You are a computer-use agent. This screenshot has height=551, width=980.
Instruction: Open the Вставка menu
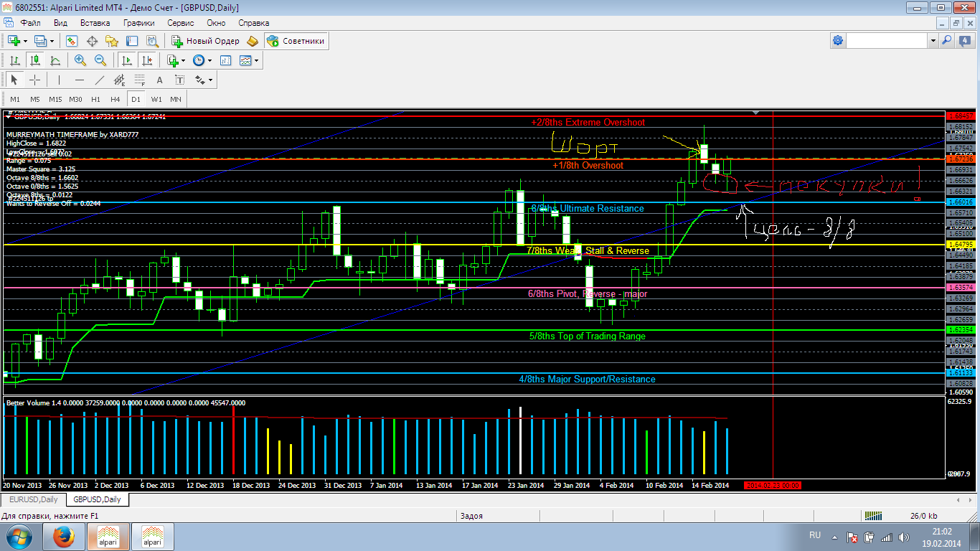click(x=95, y=23)
